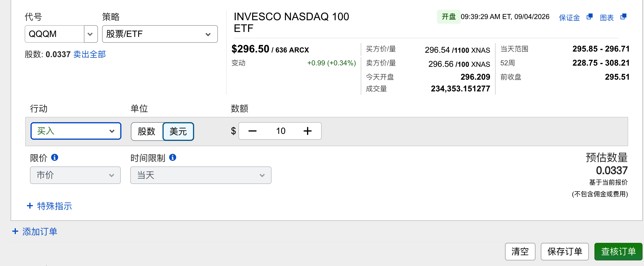Click the info icon next to 限价
Screen dimensions: 644x266
(x=55, y=157)
